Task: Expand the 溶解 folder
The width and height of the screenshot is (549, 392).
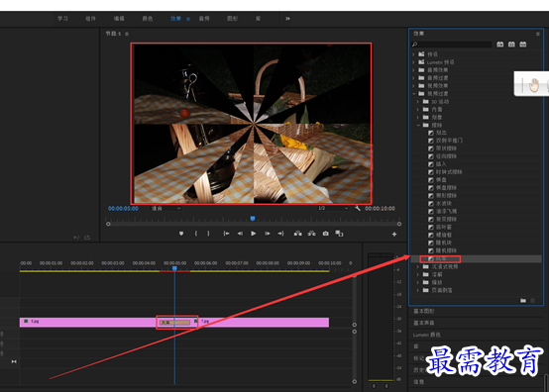Action: (x=418, y=274)
